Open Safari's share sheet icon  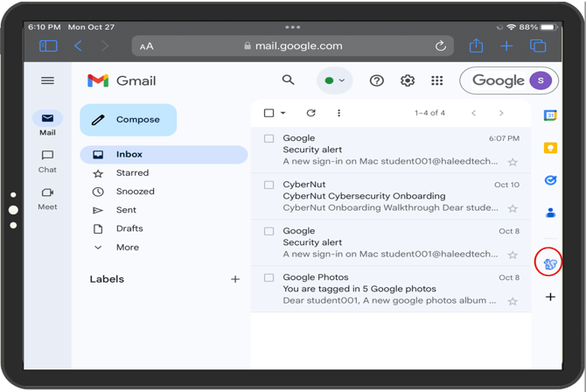click(x=476, y=45)
